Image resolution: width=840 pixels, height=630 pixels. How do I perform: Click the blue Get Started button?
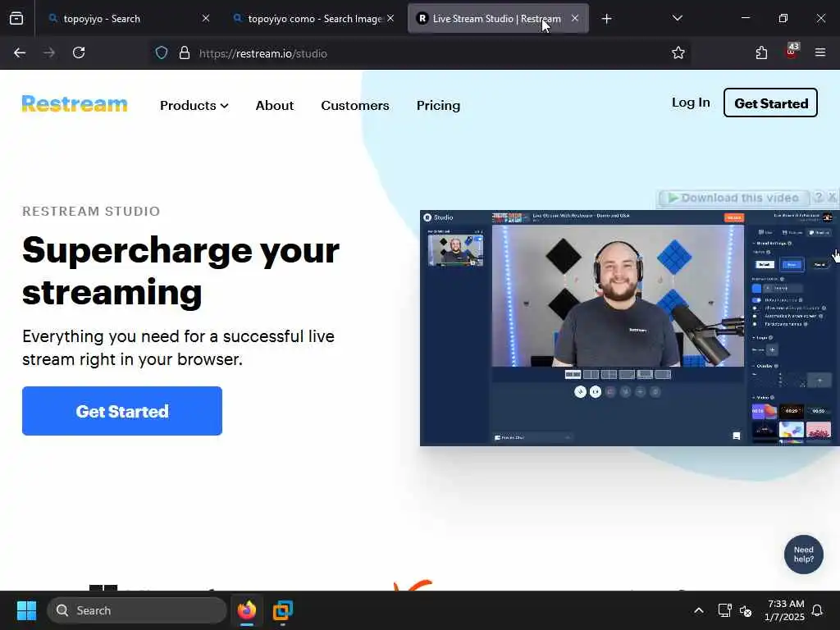(x=122, y=411)
